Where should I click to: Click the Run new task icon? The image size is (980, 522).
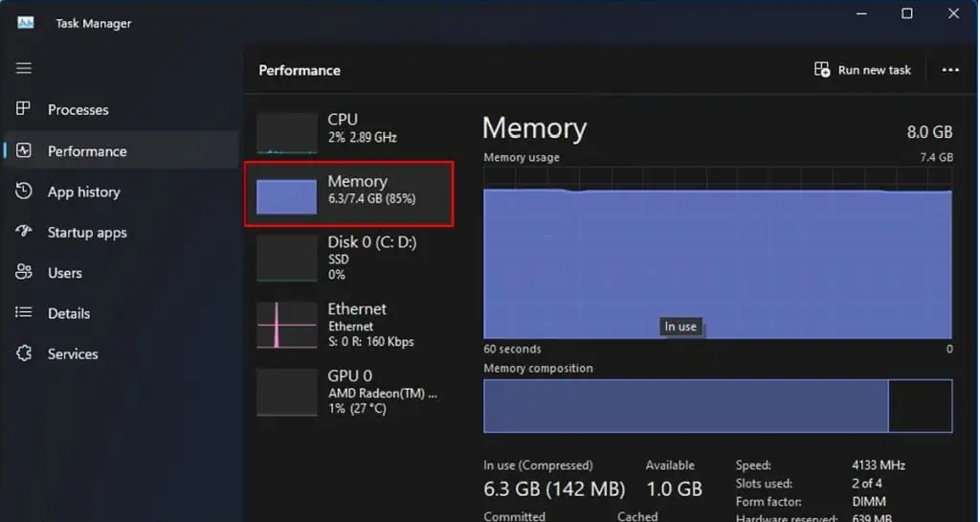(822, 69)
